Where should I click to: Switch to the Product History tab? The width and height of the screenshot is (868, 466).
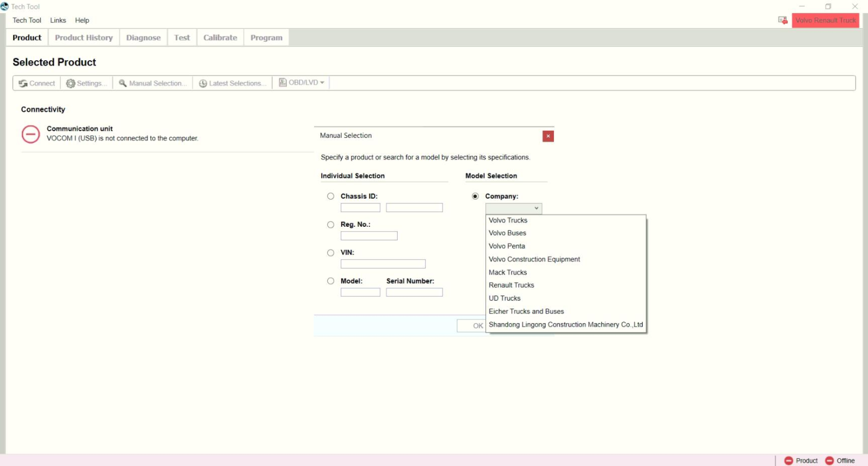coord(84,37)
